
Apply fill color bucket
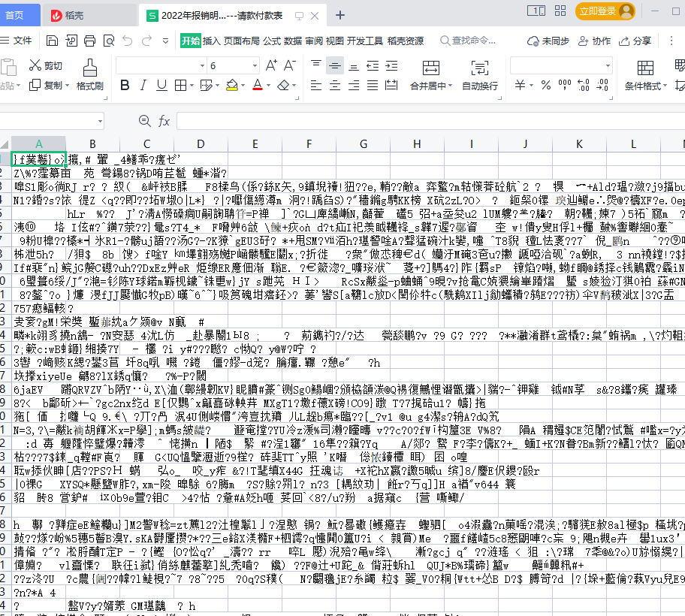[x=232, y=85]
